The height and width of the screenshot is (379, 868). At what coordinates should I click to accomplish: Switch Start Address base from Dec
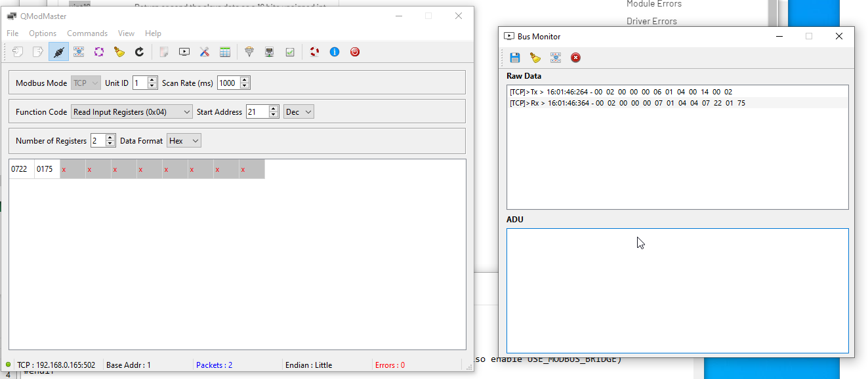pos(299,111)
